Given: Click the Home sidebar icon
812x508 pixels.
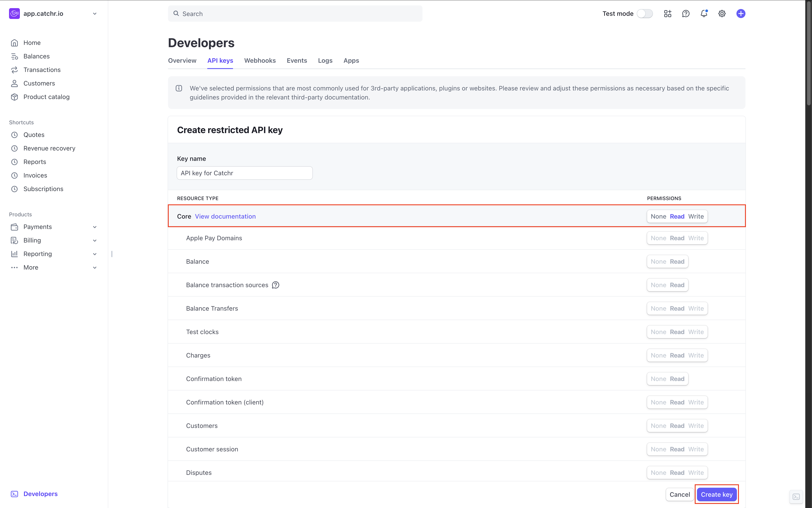Looking at the screenshot, I should [14, 43].
